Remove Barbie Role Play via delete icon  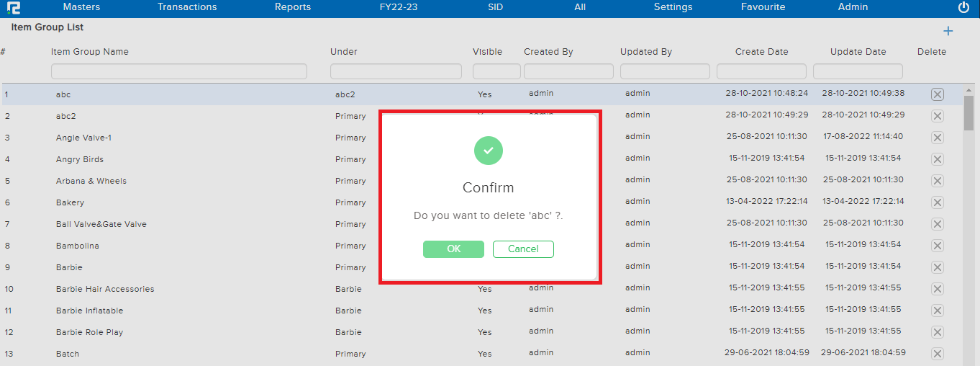[x=937, y=332]
